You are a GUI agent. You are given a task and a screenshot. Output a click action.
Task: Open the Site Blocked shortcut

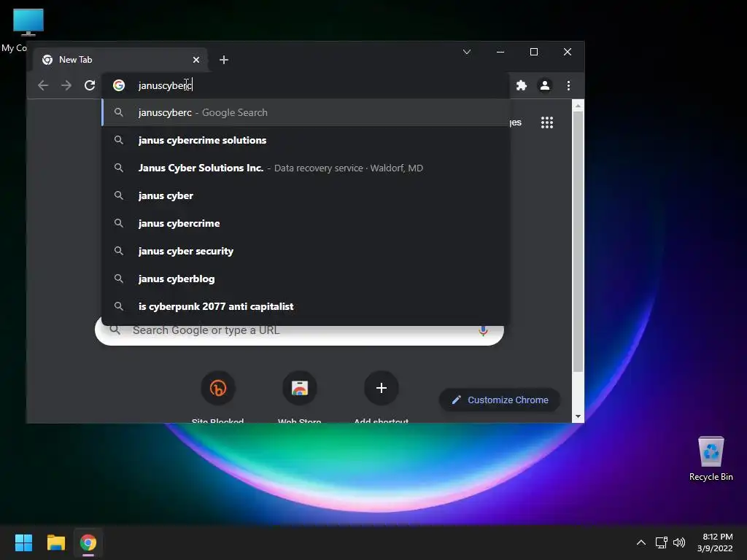pos(217,388)
